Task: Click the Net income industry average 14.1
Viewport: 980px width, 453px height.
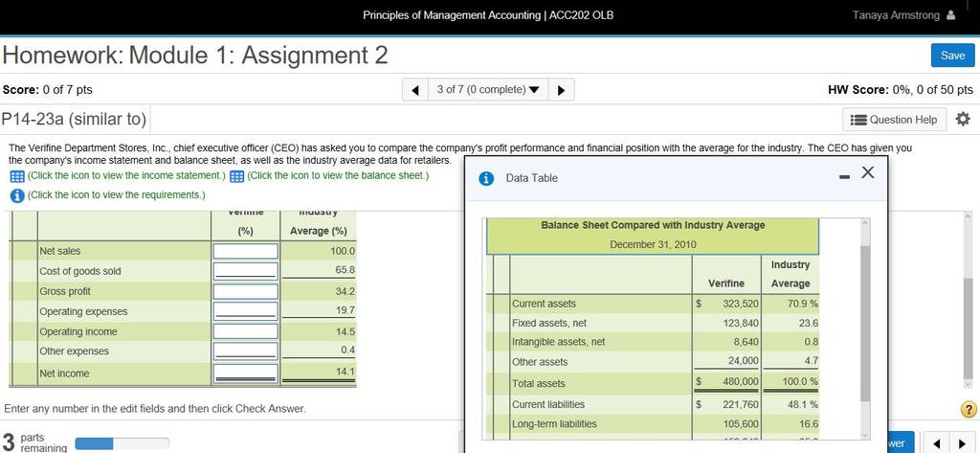Action: tap(345, 372)
